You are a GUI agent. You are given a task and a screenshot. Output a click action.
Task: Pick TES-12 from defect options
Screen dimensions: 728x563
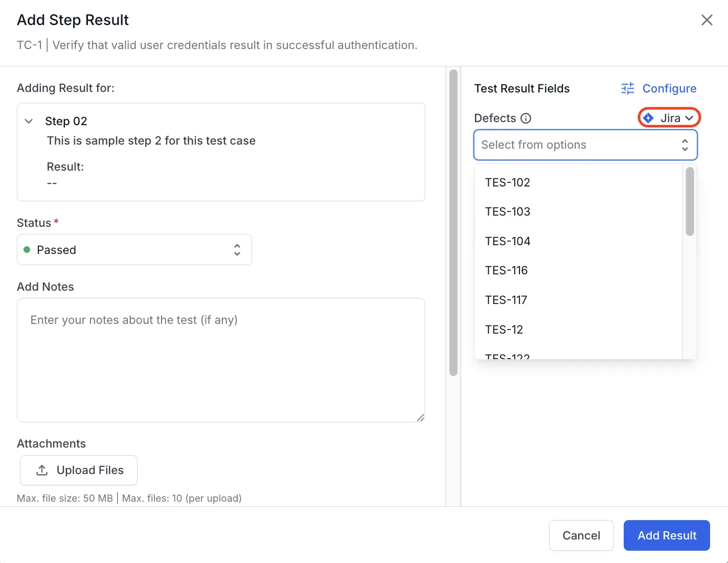[504, 330]
